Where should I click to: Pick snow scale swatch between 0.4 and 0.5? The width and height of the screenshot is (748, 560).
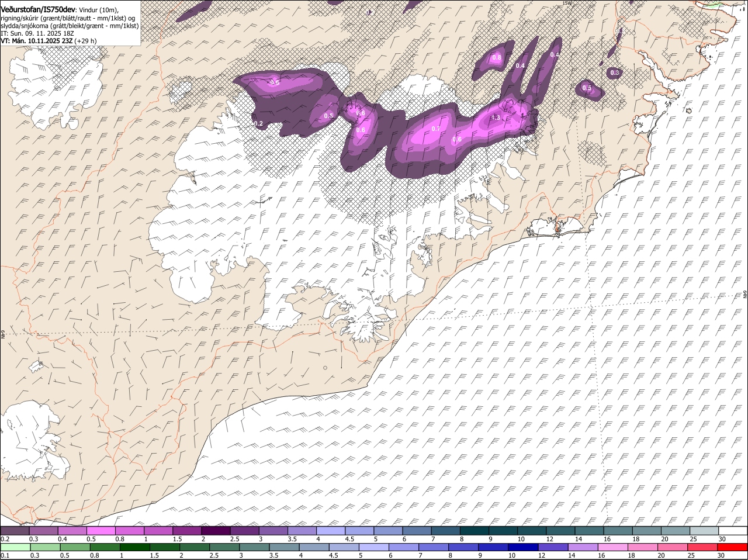(72, 531)
